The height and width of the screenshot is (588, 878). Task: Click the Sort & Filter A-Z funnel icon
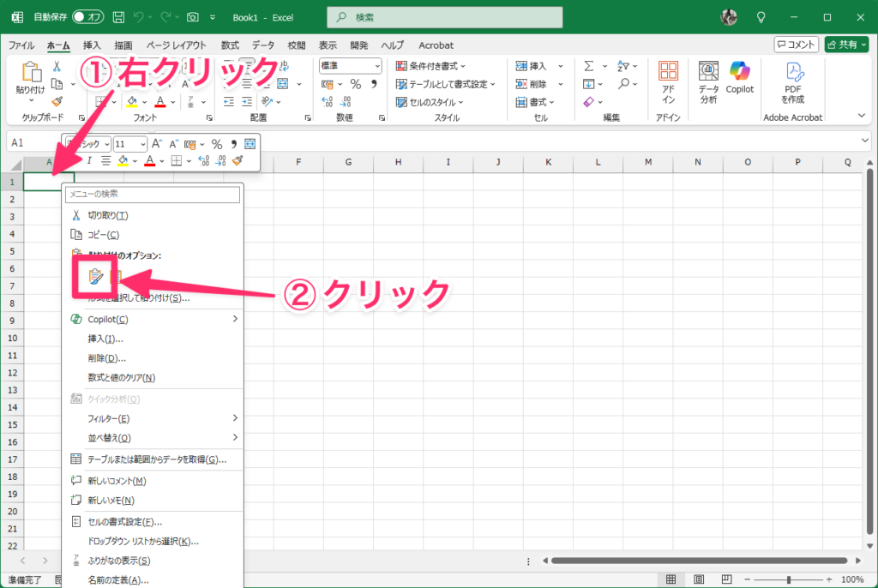pos(623,66)
